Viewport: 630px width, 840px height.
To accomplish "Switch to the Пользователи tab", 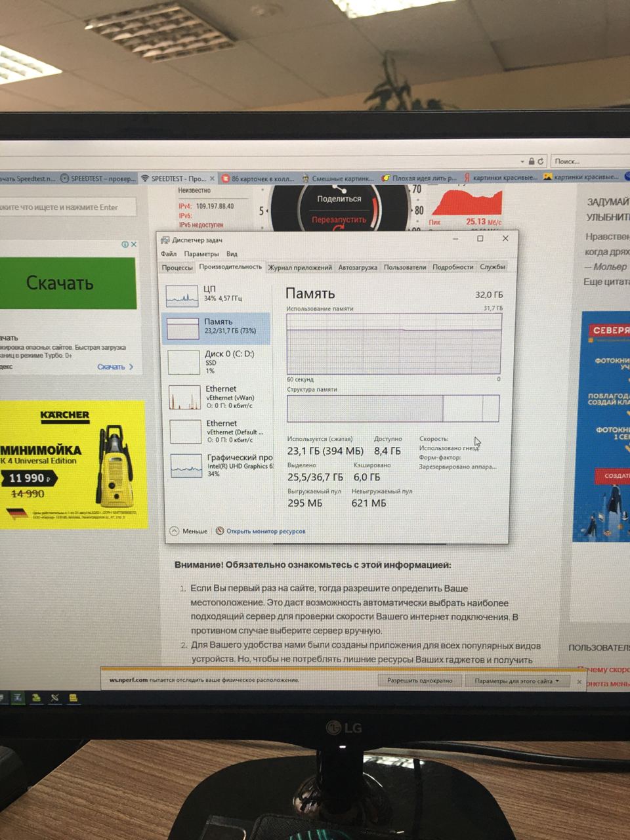I will click(405, 267).
